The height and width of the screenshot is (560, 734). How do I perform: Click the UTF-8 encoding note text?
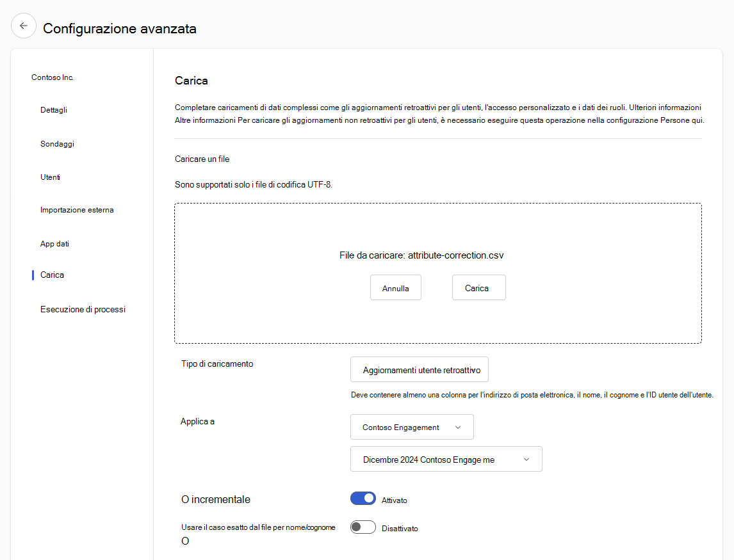[x=254, y=184]
